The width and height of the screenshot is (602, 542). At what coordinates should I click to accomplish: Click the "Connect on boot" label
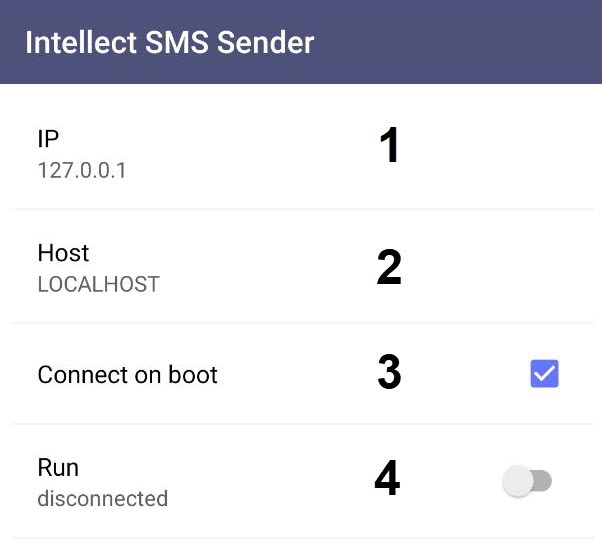(x=127, y=375)
